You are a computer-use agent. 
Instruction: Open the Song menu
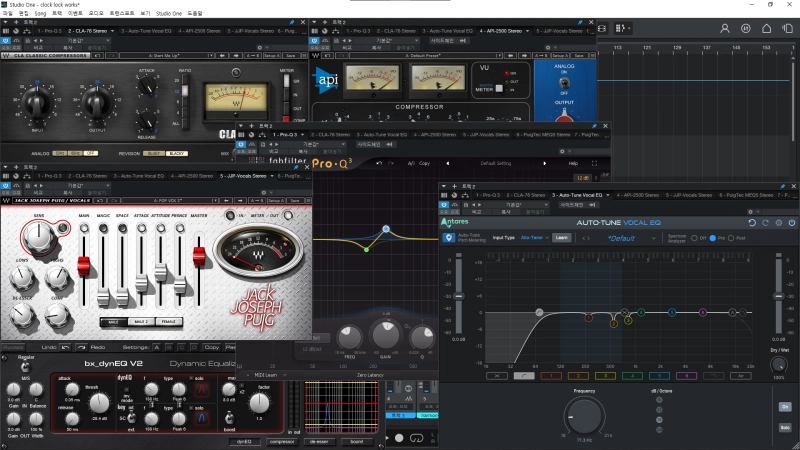click(42, 13)
